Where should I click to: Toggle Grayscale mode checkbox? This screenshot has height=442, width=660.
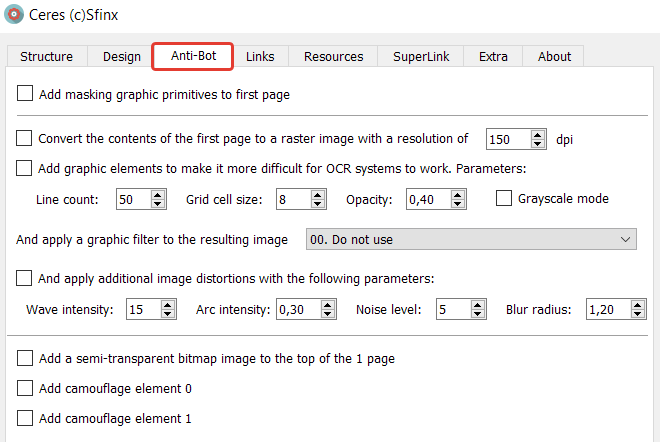pos(504,198)
